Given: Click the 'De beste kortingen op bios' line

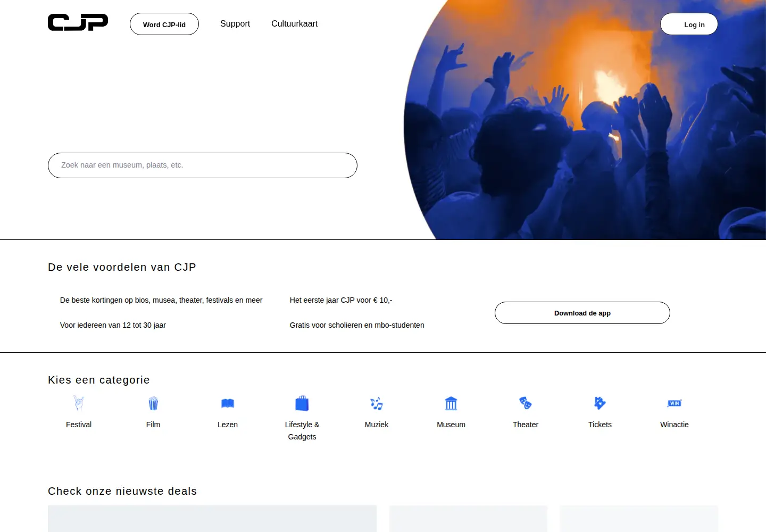Looking at the screenshot, I should 161,300.
